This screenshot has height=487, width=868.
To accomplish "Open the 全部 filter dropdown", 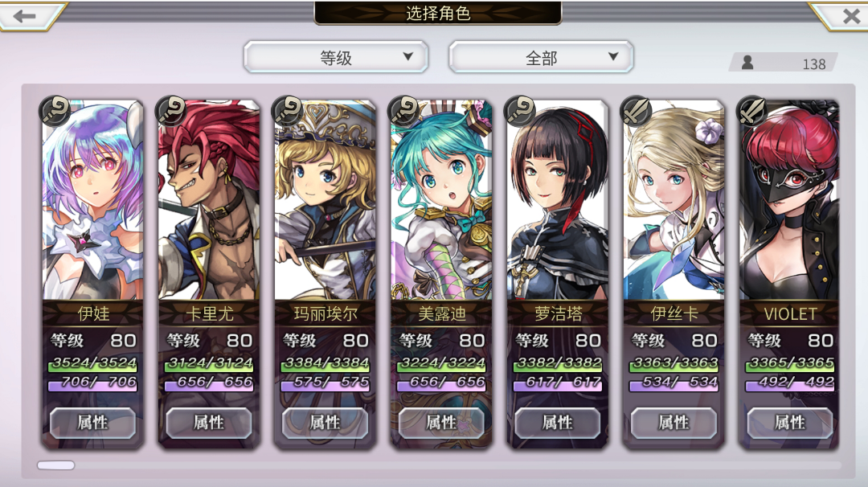I will pyautogui.click(x=541, y=57).
